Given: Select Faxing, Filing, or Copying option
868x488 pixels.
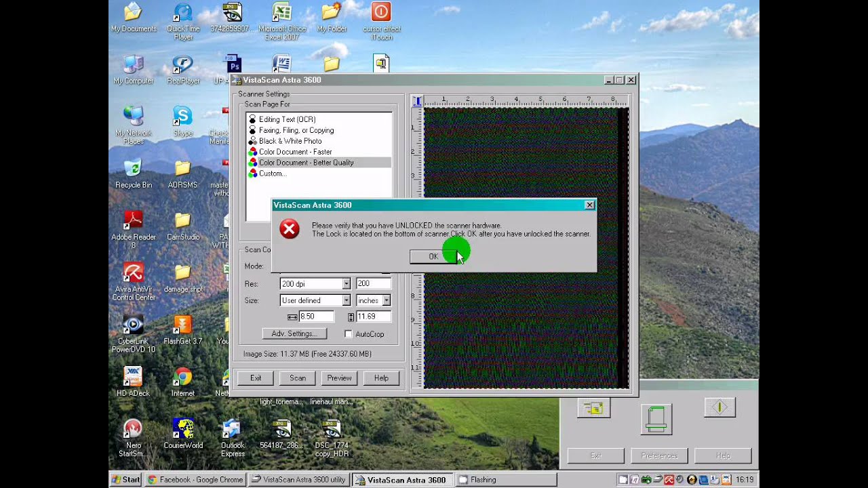Looking at the screenshot, I should 296,130.
